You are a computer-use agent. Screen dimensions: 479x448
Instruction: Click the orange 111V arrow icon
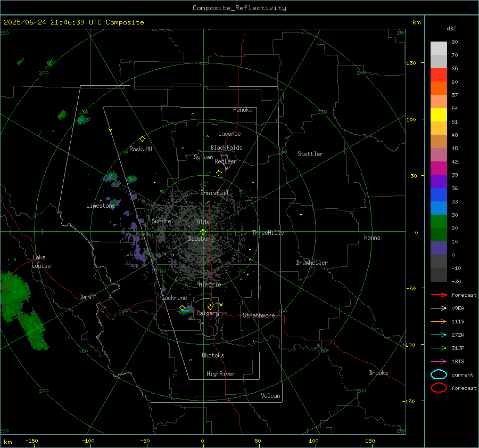(x=439, y=321)
